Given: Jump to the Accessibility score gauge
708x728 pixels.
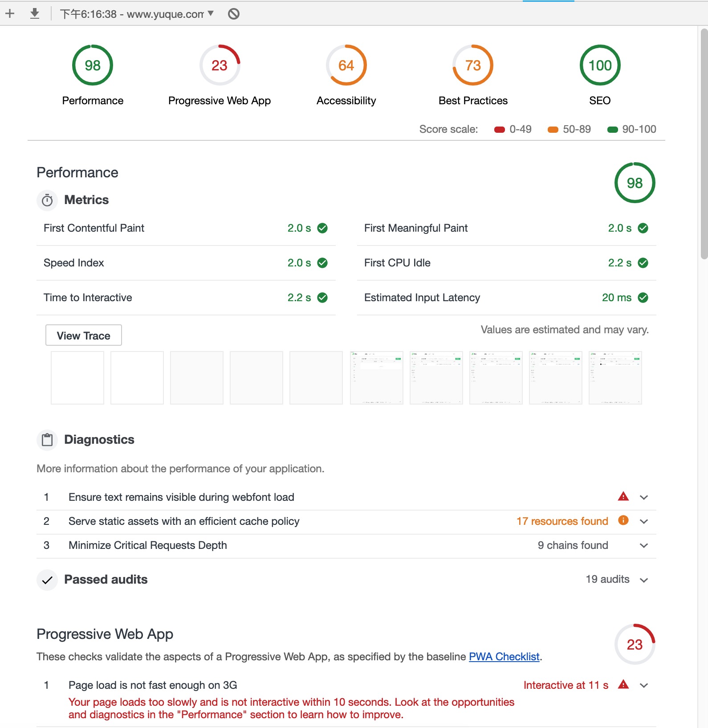Looking at the screenshot, I should click(346, 65).
